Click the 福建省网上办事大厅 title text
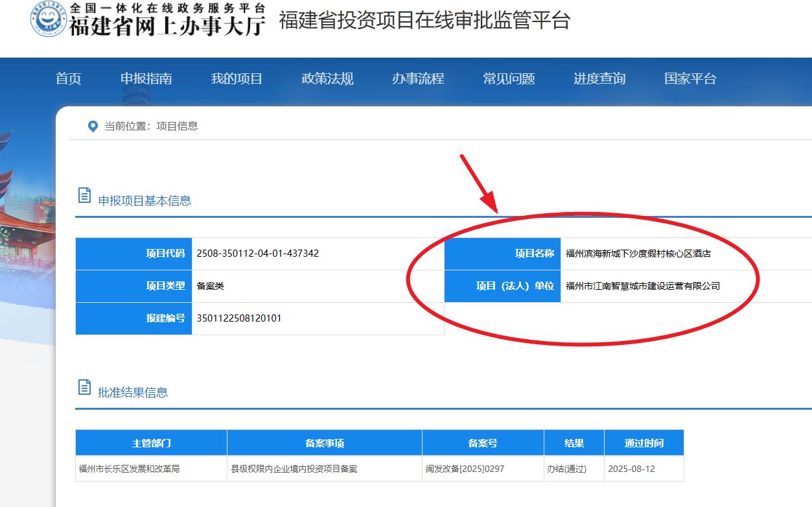 (167, 25)
